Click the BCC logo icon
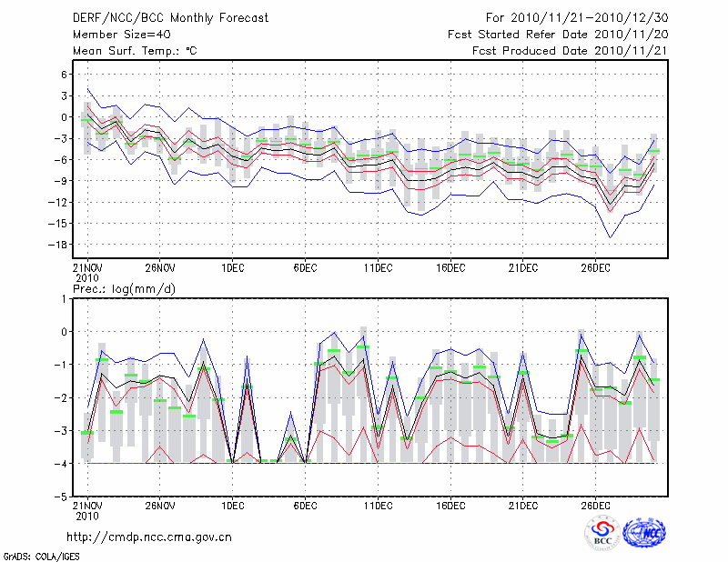Screen dimensions: 728x562 pyautogui.click(x=602, y=533)
